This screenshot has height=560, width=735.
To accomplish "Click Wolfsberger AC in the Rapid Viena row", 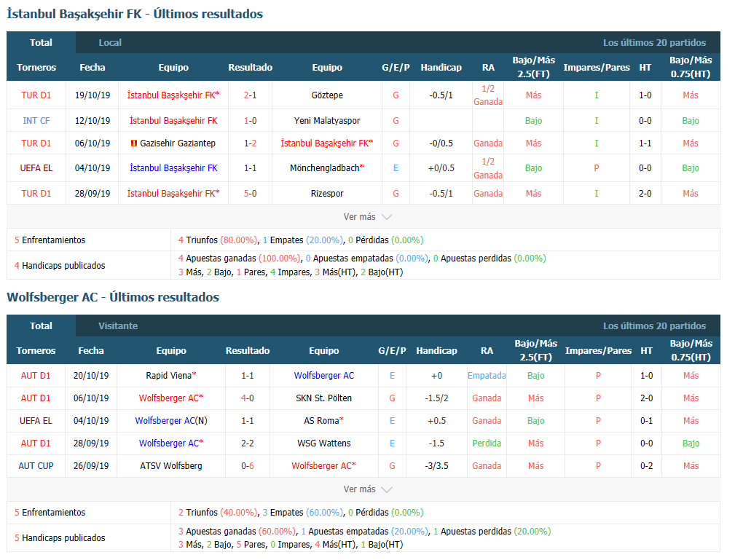I will click(x=324, y=375).
